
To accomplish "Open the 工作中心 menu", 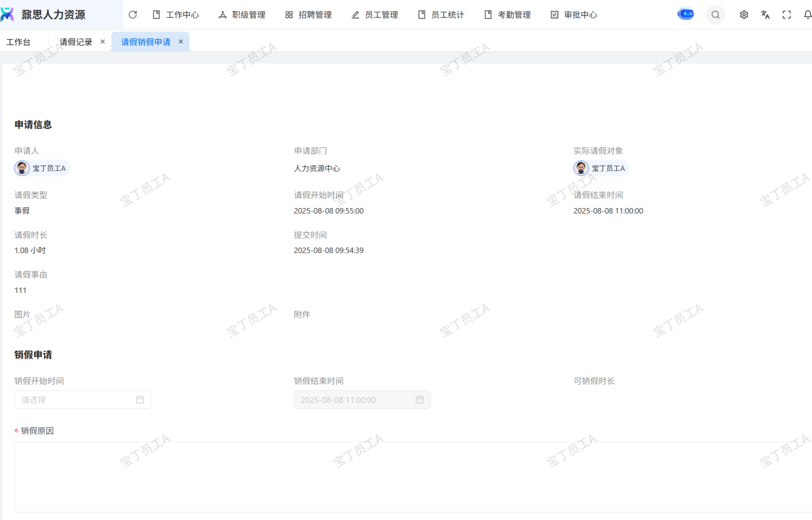I will pos(176,15).
